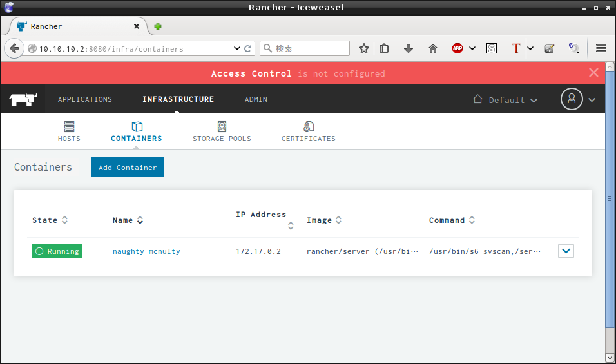This screenshot has width=616, height=364.
Task: Show bookmarks list icon
Action: click(x=384, y=48)
